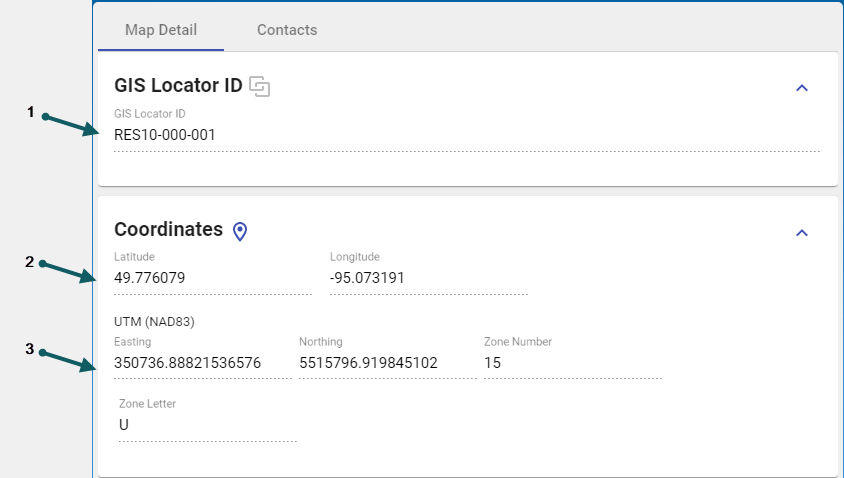This screenshot has height=478, width=844.
Task: Copy the GIS Locator ID using the copy icon
Action: click(260, 87)
